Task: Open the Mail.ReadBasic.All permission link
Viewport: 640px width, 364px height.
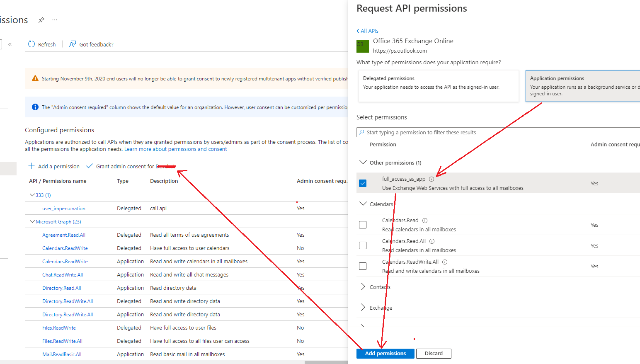Action: click(x=62, y=354)
